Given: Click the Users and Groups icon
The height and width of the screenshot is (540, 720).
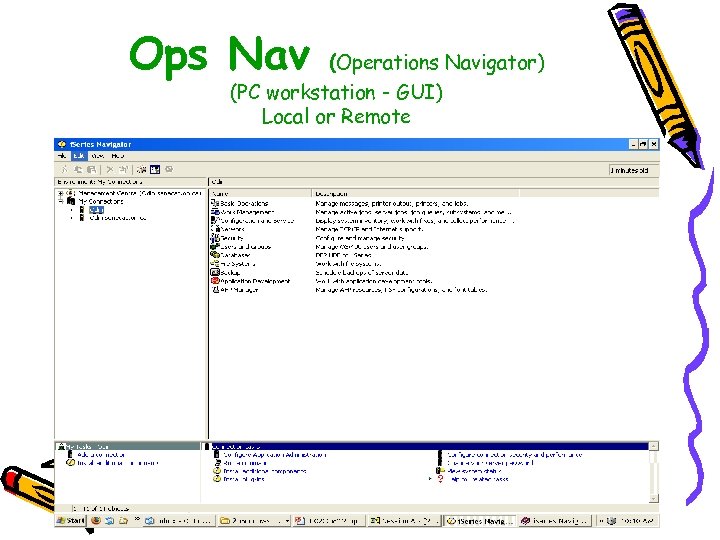Looking at the screenshot, I should [215, 247].
